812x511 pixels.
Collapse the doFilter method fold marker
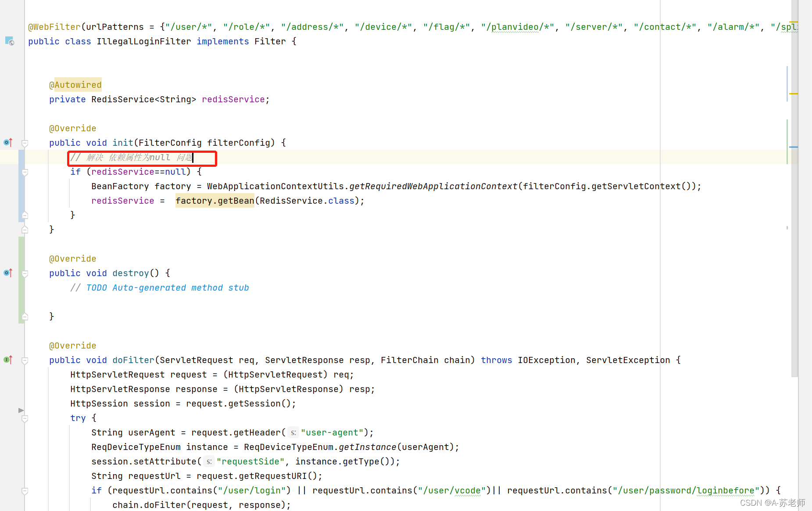[x=25, y=360]
